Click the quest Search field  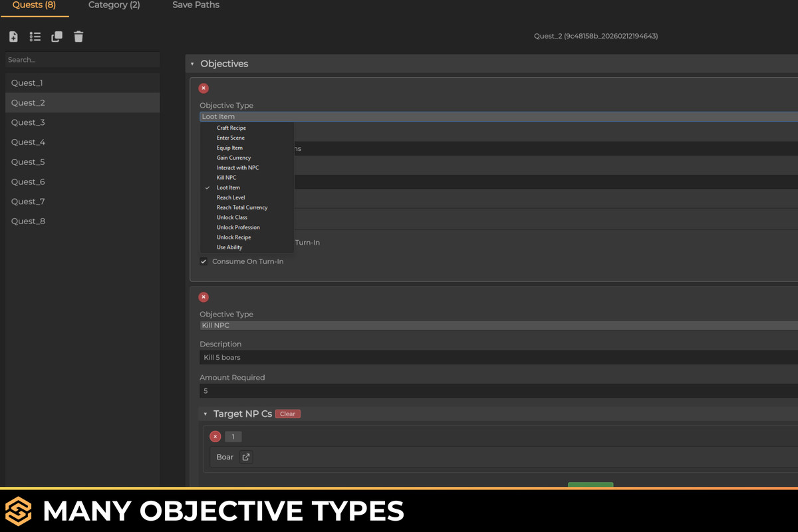(x=82, y=60)
